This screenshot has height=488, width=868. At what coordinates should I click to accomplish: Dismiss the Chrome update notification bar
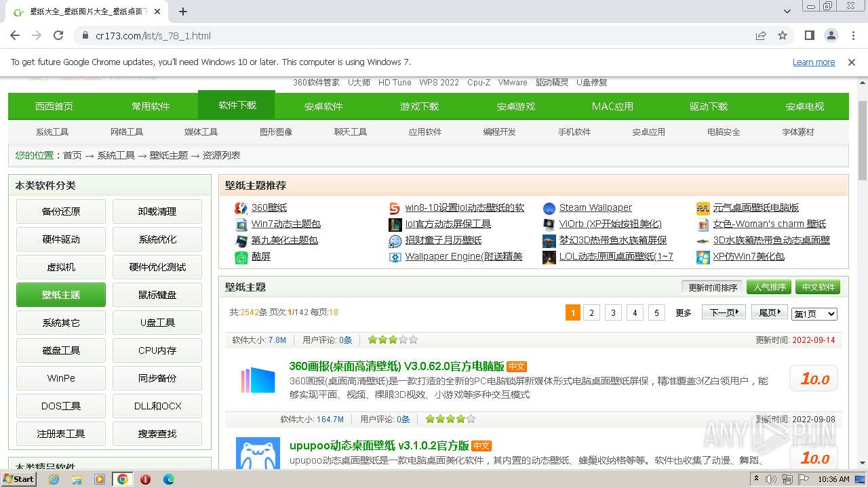pyautogui.click(x=852, y=62)
